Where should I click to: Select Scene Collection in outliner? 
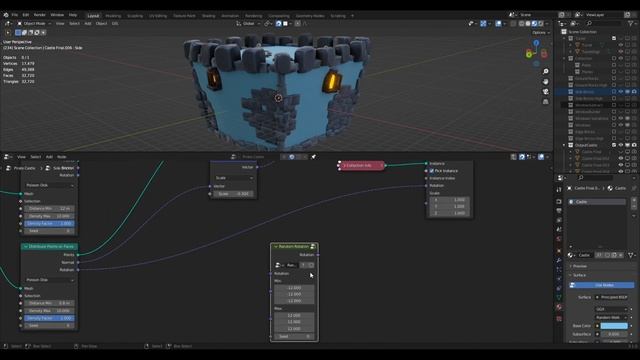click(582, 32)
